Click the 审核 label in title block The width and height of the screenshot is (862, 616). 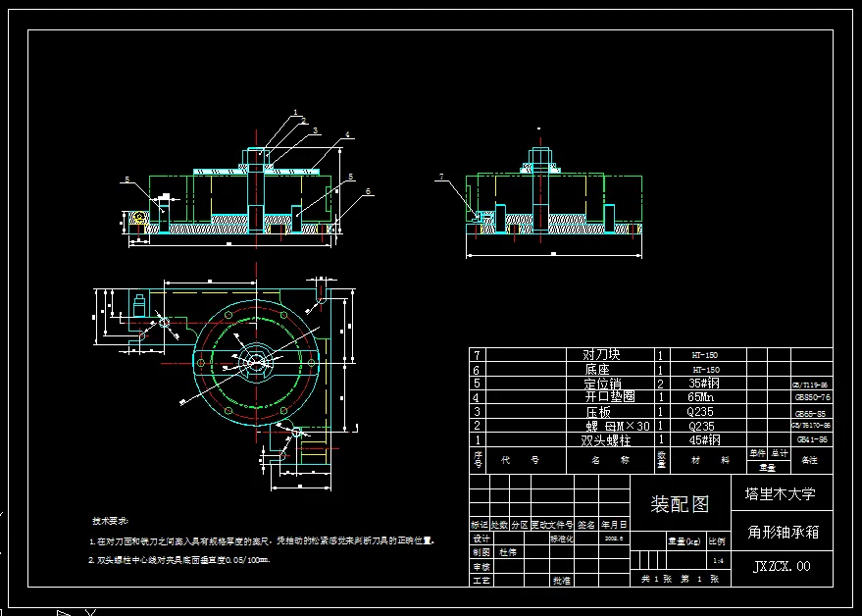482,567
